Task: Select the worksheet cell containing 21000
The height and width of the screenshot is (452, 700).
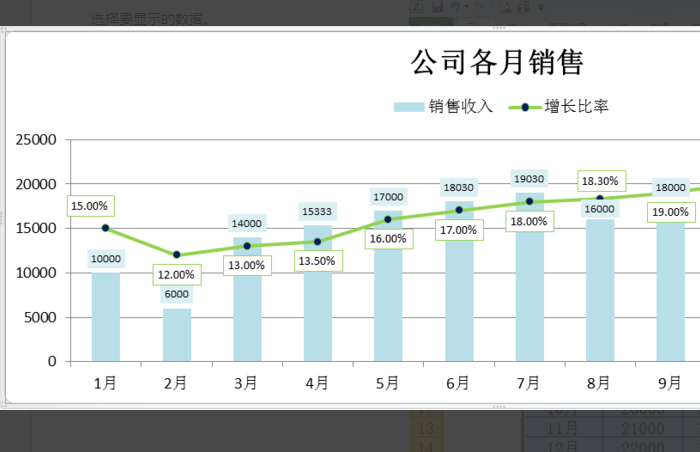Action: click(x=643, y=429)
